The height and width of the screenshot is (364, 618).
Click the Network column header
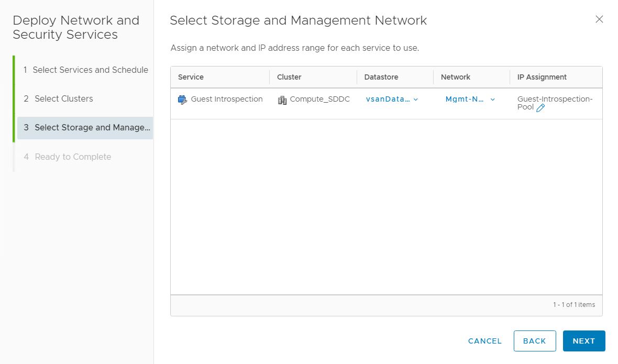(456, 77)
